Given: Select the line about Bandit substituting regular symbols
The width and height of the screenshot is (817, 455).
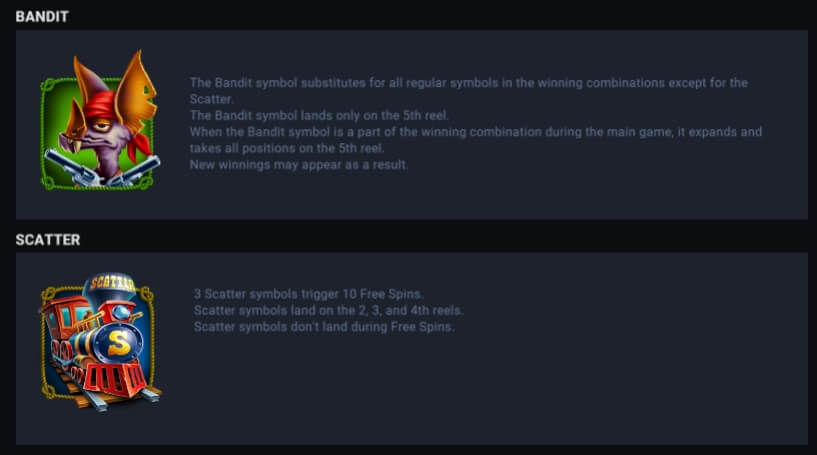Looking at the screenshot, I should pyautogui.click(x=468, y=91).
